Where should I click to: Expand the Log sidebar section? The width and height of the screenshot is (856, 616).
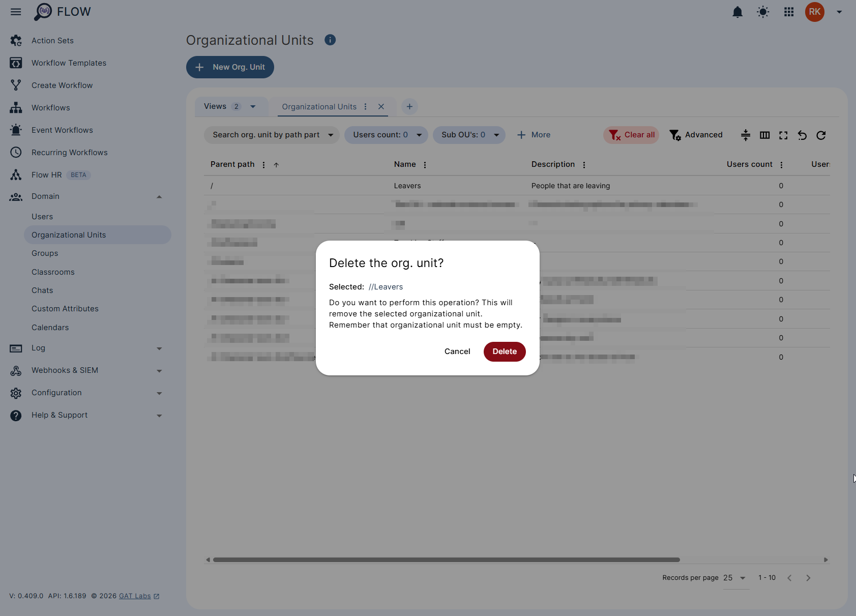coord(159,348)
